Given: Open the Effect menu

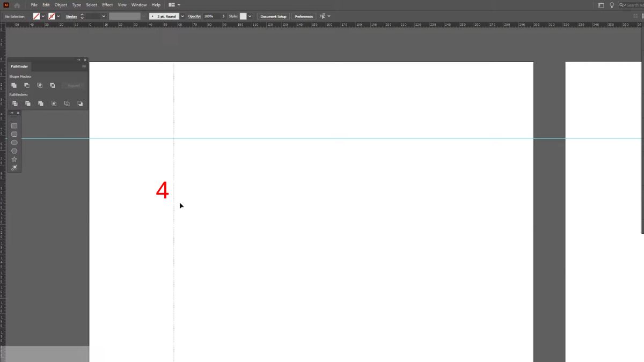Looking at the screenshot, I should pyautogui.click(x=108, y=5).
